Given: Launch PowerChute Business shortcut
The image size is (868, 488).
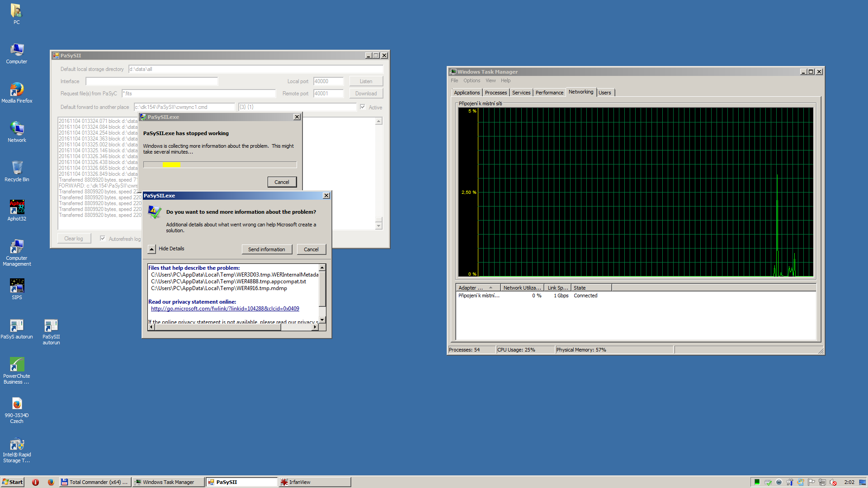Looking at the screenshot, I should [x=17, y=371].
